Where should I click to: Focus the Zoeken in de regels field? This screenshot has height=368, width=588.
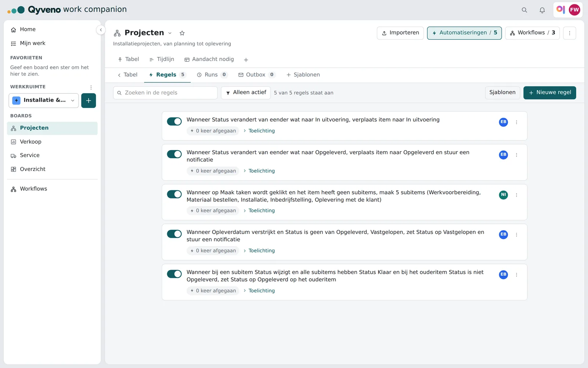165,93
